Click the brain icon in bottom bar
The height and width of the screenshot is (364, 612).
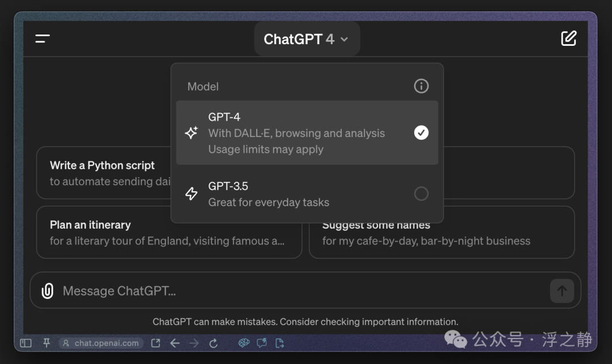point(244,343)
